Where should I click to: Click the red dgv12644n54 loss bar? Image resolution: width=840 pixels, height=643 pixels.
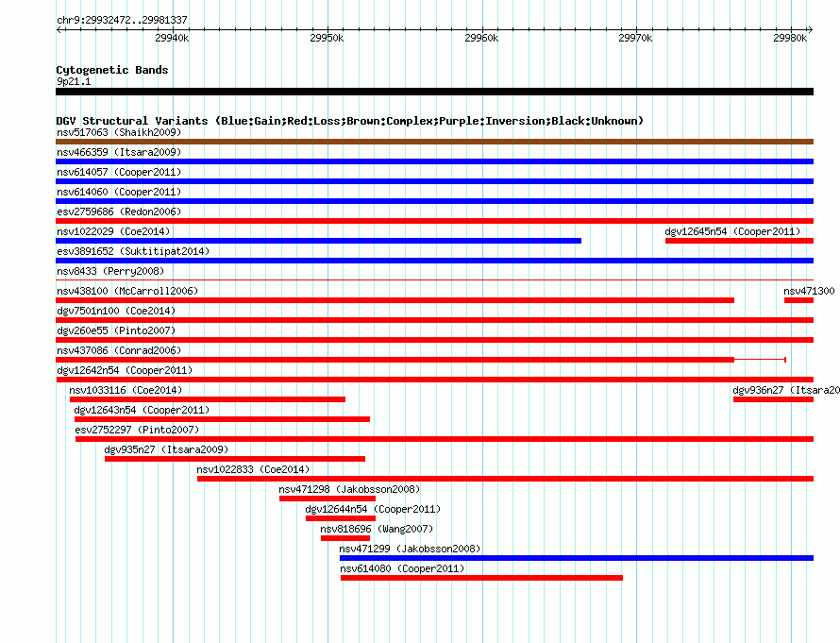341,518
